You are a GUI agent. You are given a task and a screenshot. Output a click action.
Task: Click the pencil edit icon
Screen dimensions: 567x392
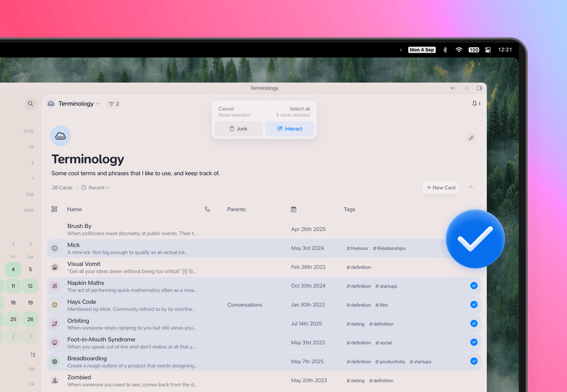471,138
